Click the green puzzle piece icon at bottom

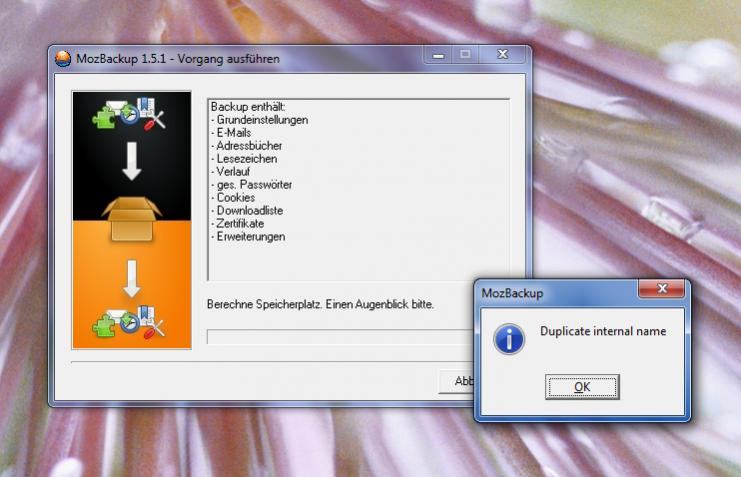pyautogui.click(x=104, y=326)
